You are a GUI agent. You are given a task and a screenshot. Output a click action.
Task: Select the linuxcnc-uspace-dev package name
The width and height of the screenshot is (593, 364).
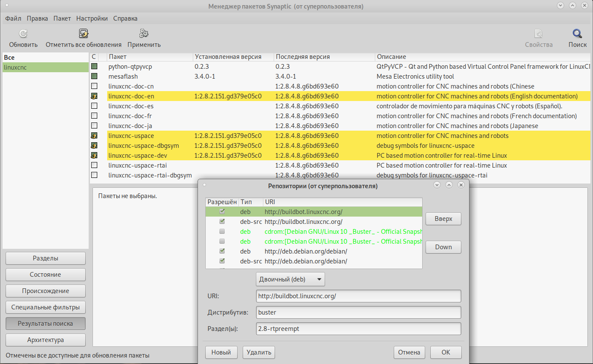(x=138, y=156)
